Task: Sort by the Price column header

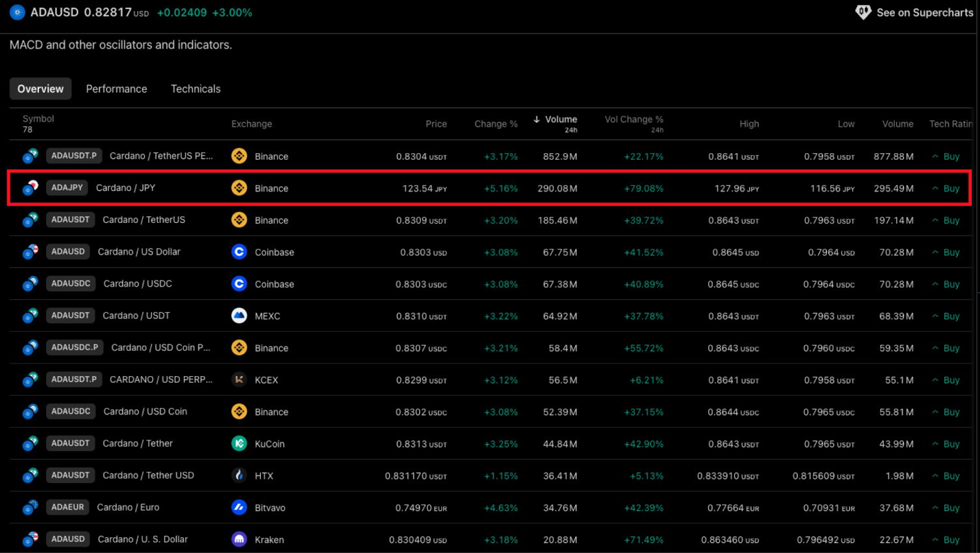Action: point(436,124)
